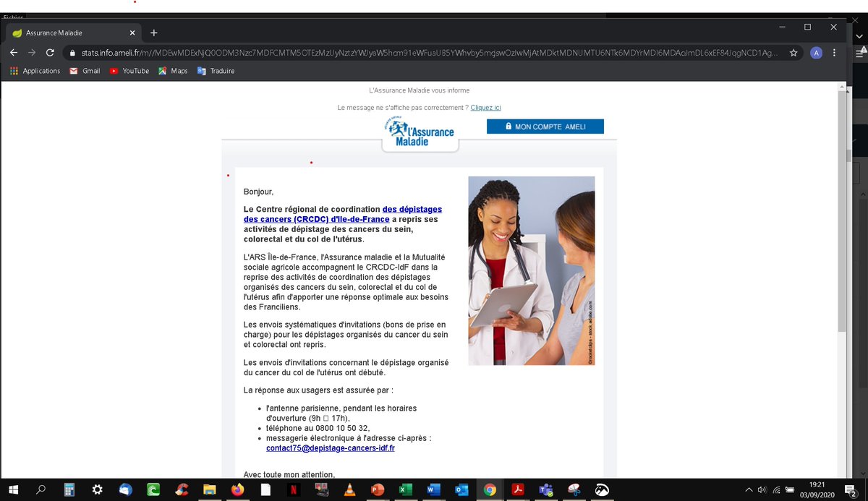Open the Gmail bookmark
The width and height of the screenshot is (868, 501).
coord(85,71)
